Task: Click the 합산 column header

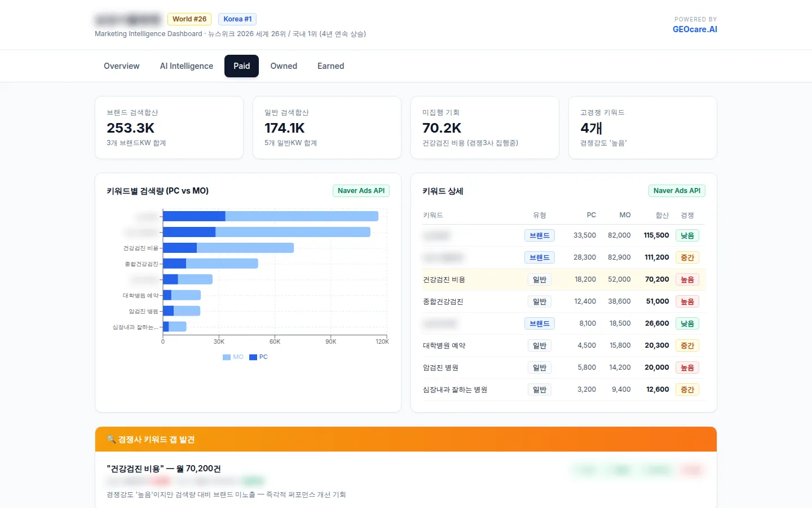Action: (662, 215)
